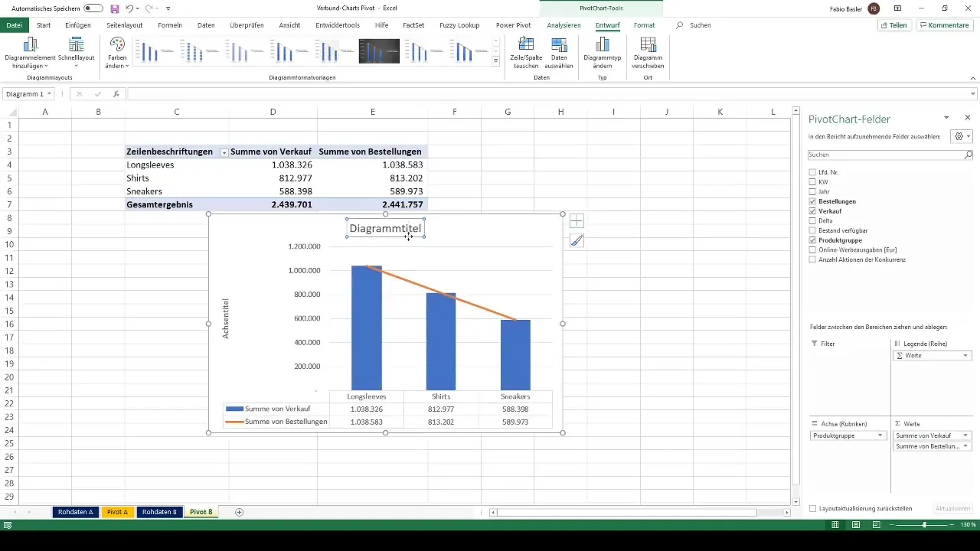Viewport: 980px width, 551px height.
Task: Open the PivotChart fields gear settings
Action: click(960, 136)
